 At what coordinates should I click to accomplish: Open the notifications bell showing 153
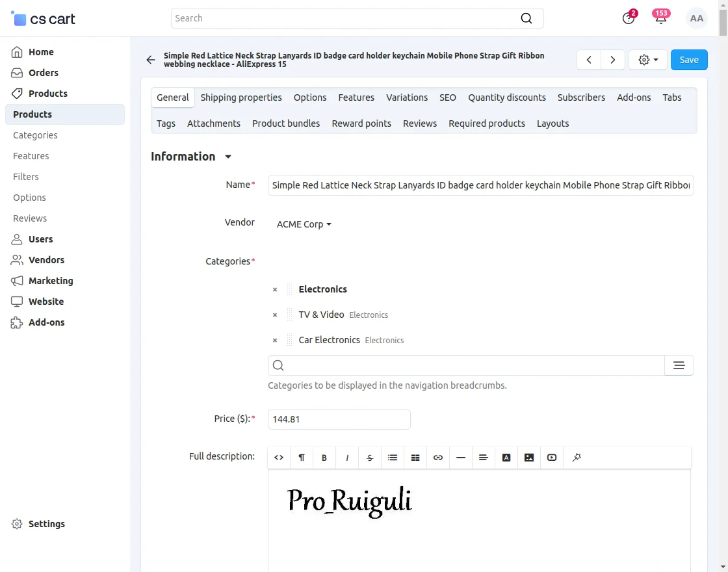[660, 18]
